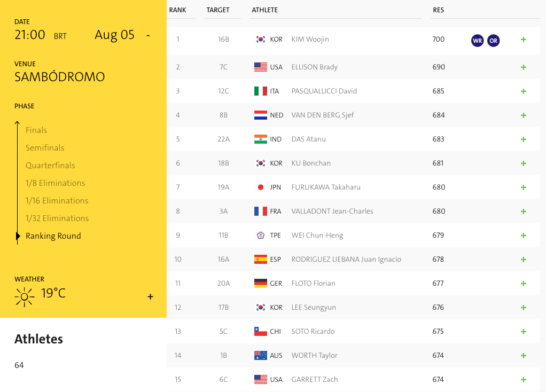Click the Indian flag beside DAS Atanu
Viewport: 546px width, 392px height.
pyautogui.click(x=261, y=139)
